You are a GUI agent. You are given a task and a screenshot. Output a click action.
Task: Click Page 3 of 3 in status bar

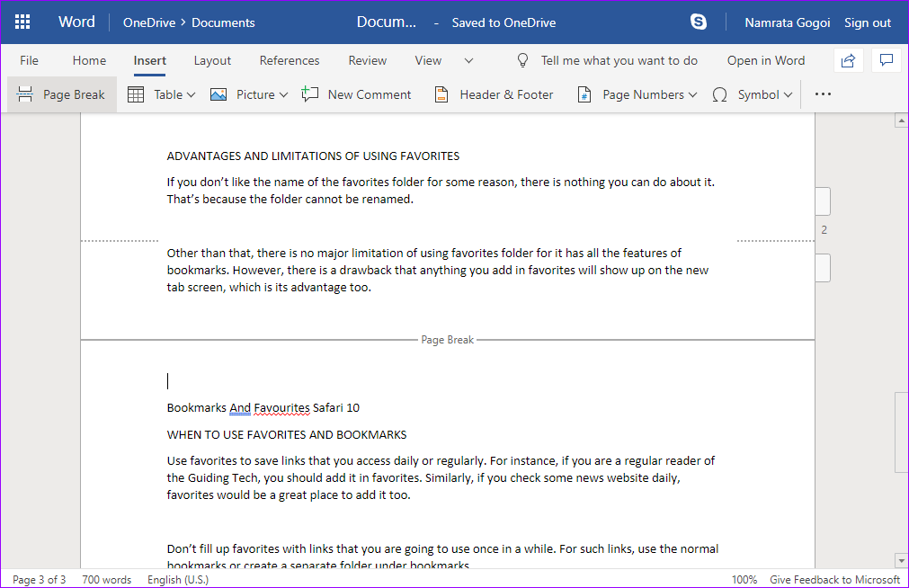click(x=39, y=579)
